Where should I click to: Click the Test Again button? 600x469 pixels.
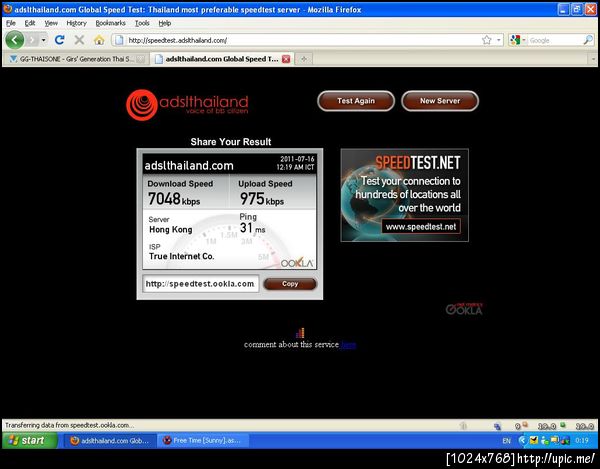click(x=356, y=101)
